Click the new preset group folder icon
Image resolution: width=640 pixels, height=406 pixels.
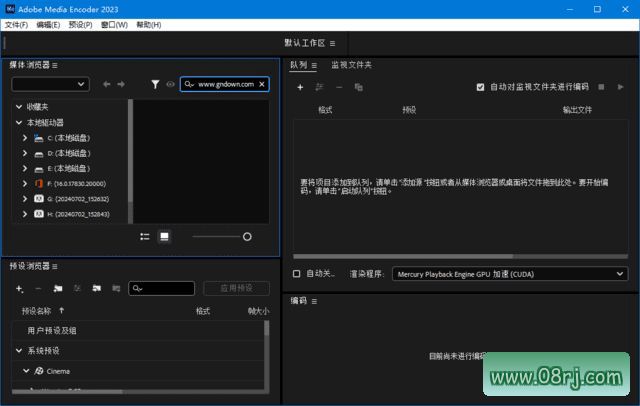(58, 288)
